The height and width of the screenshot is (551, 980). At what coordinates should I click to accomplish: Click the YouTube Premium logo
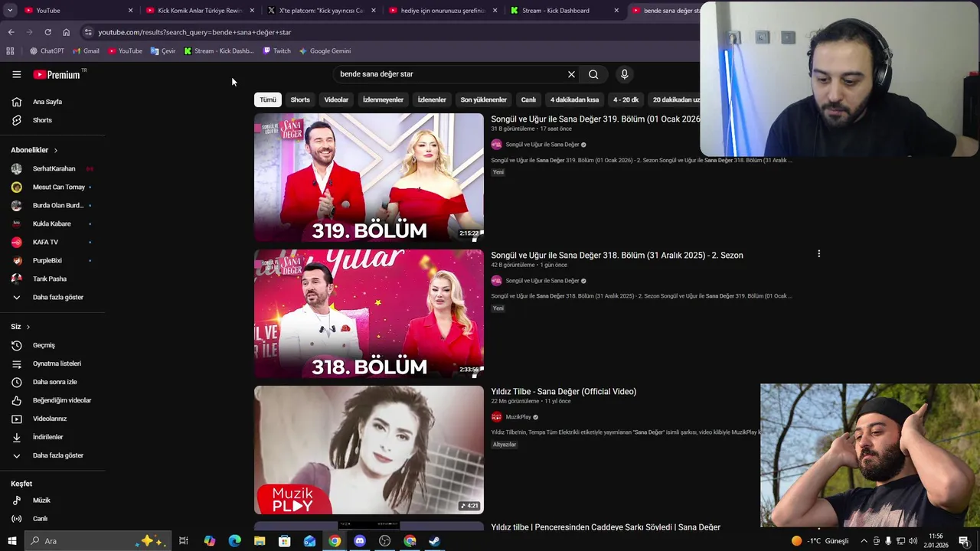57,74
